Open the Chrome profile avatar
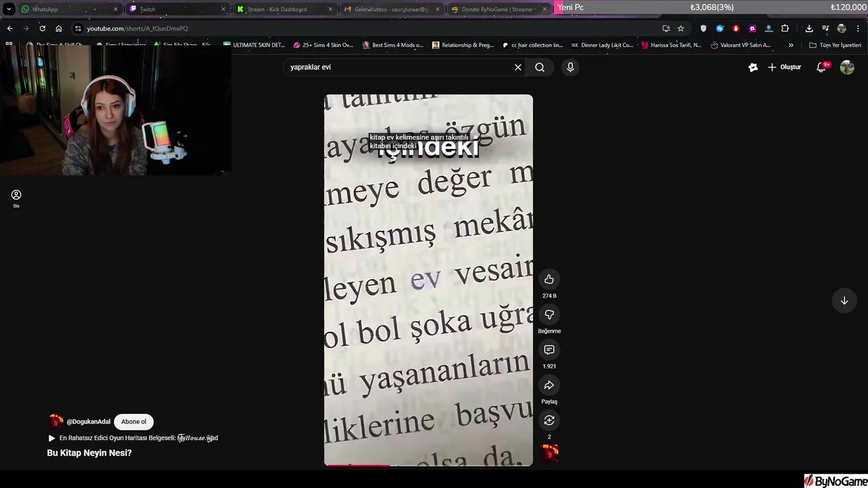Screen dimensions: 868x488 [842, 28]
